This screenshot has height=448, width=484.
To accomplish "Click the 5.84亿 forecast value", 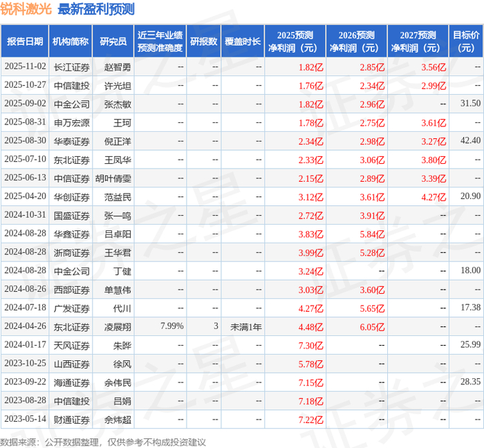I will point(372,234).
